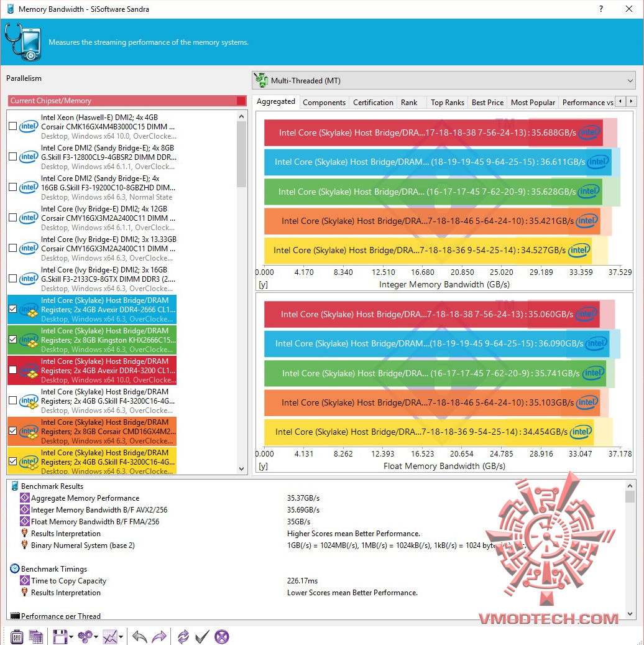Click the green 35.628GB/s integer bandwidth bar
The width and height of the screenshot is (644, 645).
click(433, 192)
